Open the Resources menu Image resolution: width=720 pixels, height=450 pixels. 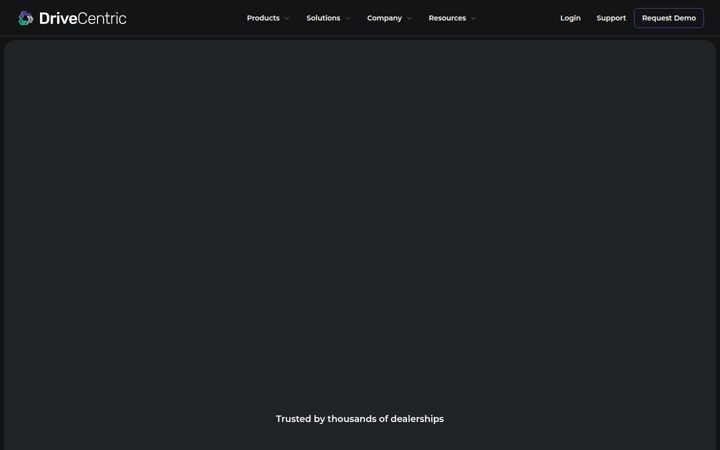pyautogui.click(x=447, y=18)
